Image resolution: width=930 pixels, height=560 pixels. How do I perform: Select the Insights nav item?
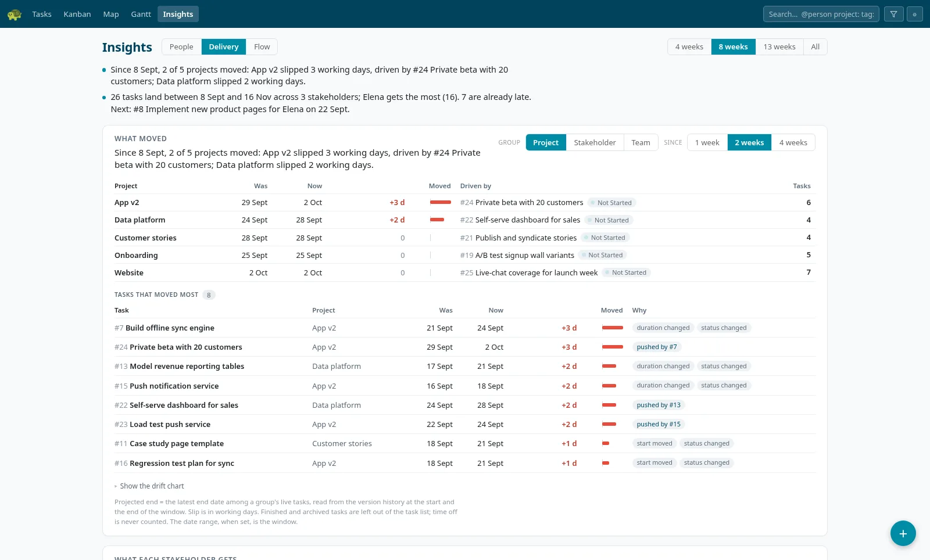coord(178,14)
